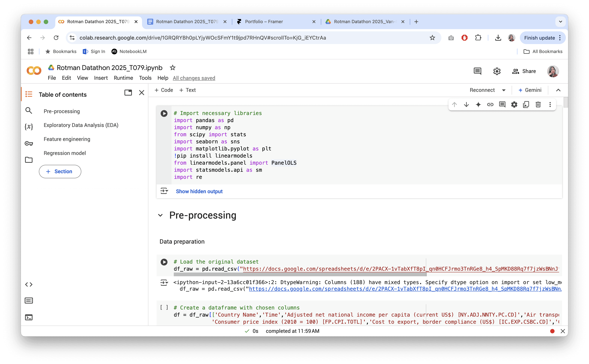Screen dimensions: 589x364
Task: Delete the selected cell with trash icon
Action: [x=538, y=105]
